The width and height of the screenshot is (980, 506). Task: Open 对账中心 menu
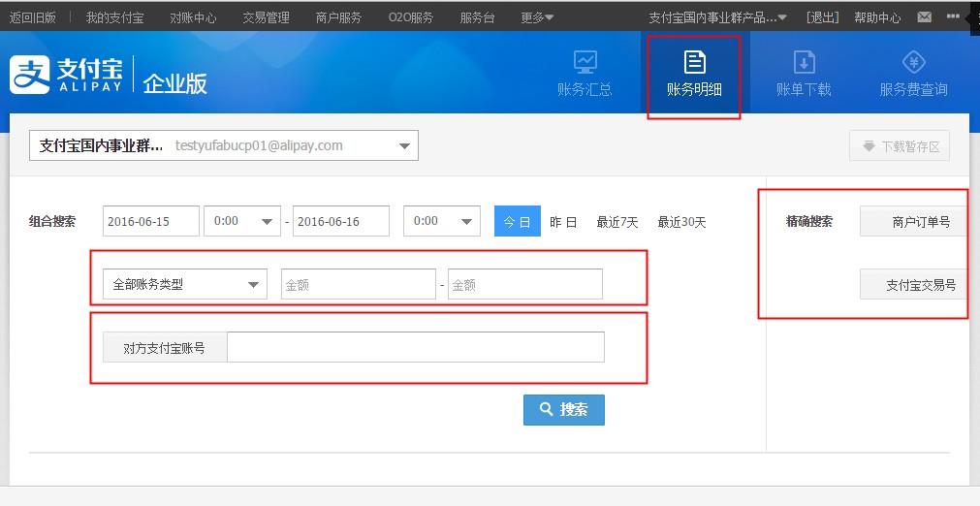tap(193, 17)
